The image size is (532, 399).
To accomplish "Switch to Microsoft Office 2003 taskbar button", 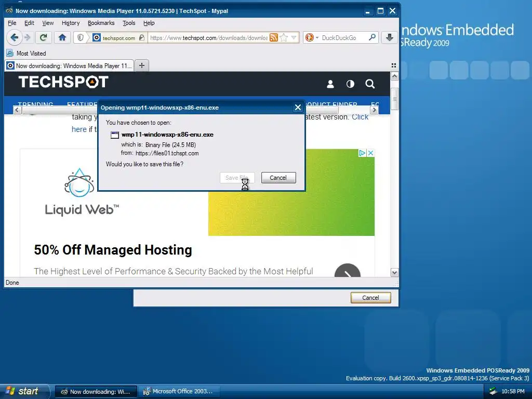I will point(180,392).
